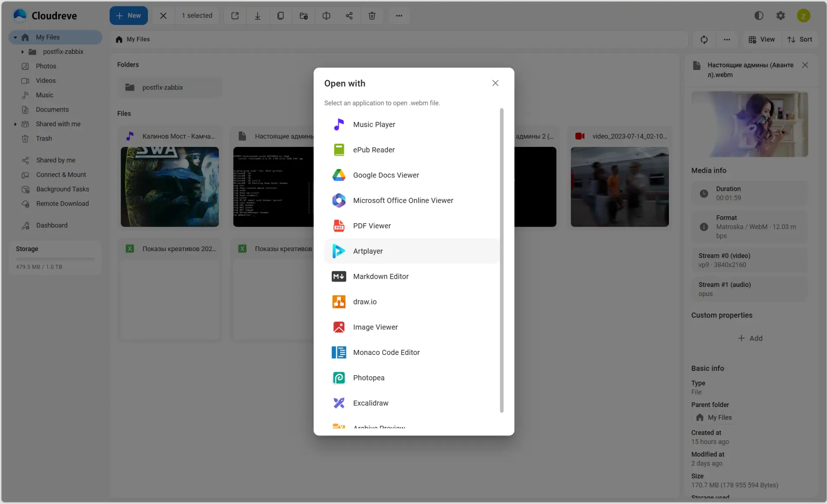Open the user account avatar
This screenshot has width=827, height=504.
coord(803,16)
